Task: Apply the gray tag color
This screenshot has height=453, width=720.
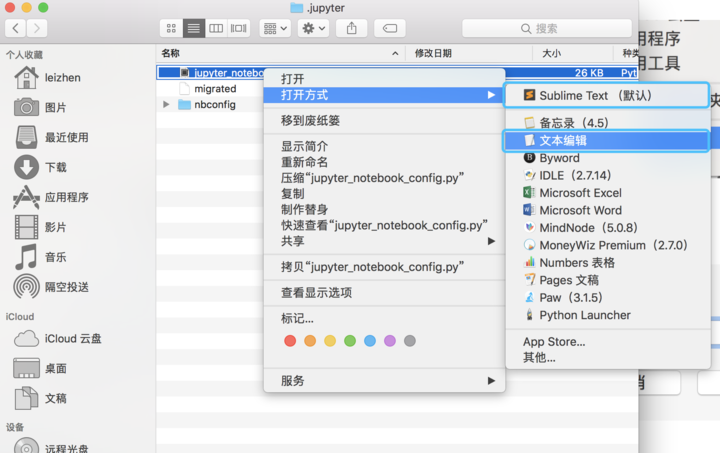Action: point(410,341)
